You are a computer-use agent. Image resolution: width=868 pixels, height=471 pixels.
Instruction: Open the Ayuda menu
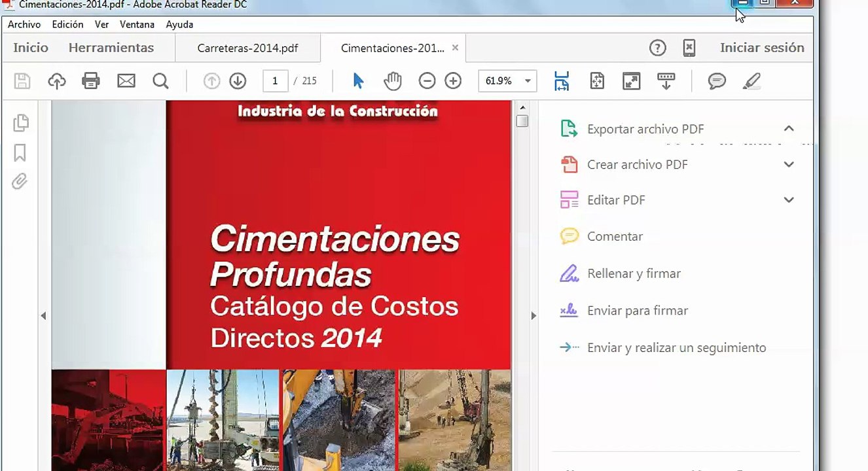pos(179,24)
